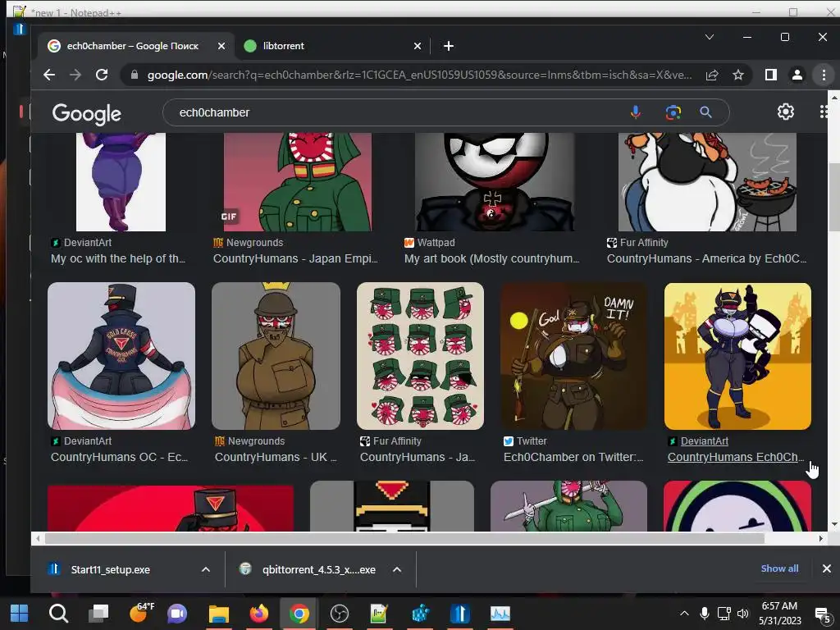Open CountryHumans OC DeviantArt result
This screenshot has height=630, width=840.
point(120,457)
